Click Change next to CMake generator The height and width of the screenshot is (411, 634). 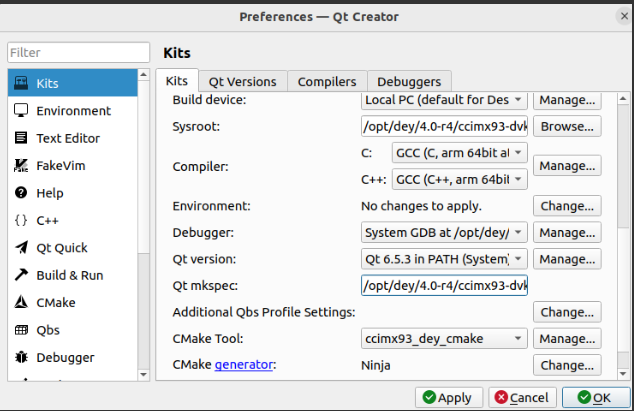click(x=567, y=365)
